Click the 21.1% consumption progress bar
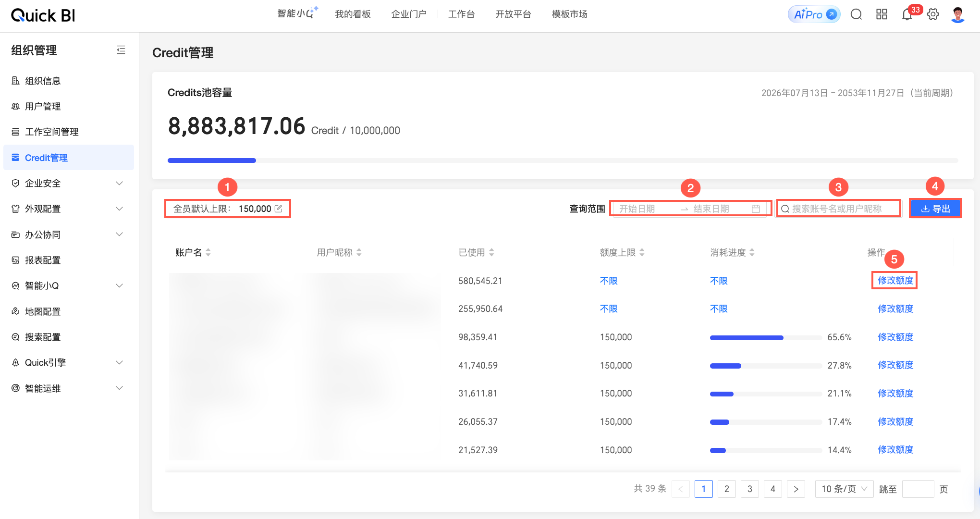Image resolution: width=980 pixels, height=519 pixels. (x=766, y=394)
